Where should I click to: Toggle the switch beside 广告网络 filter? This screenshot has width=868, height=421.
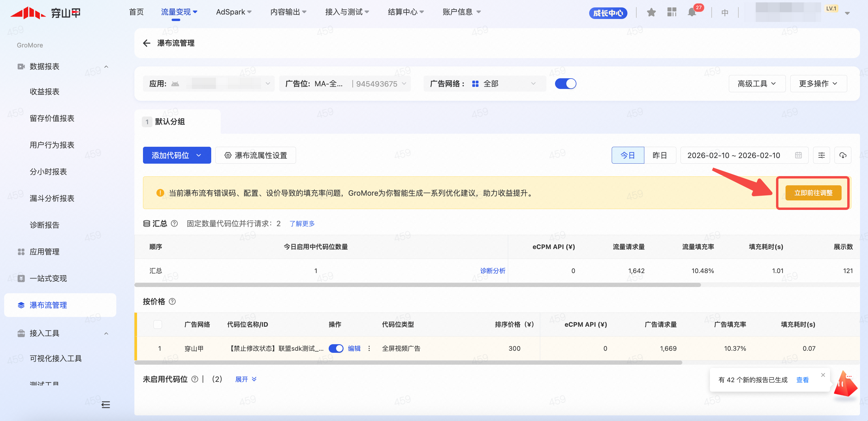point(565,84)
